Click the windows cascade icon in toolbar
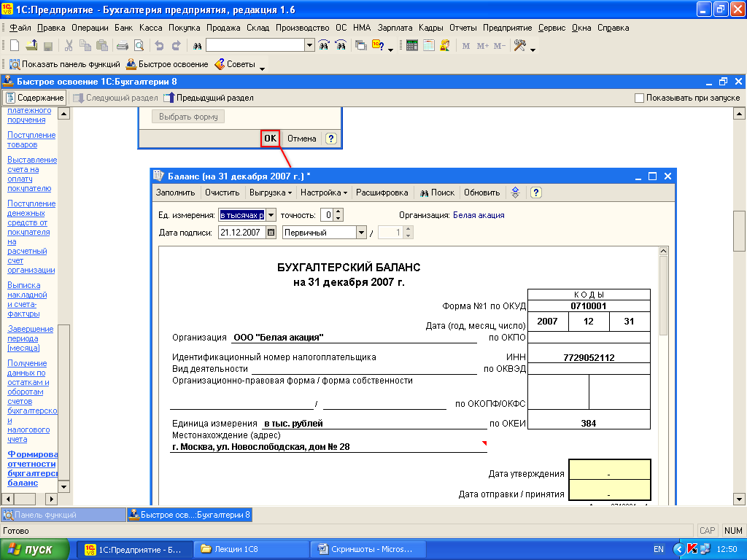The image size is (747, 560). [x=361, y=46]
